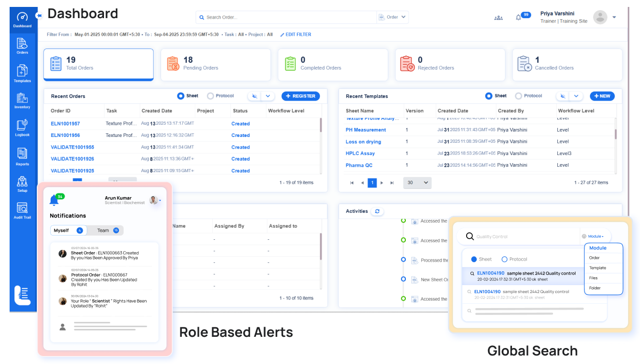The image size is (640, 364).
Task: Choose Files in Module menu
Action: pos(604,278)
